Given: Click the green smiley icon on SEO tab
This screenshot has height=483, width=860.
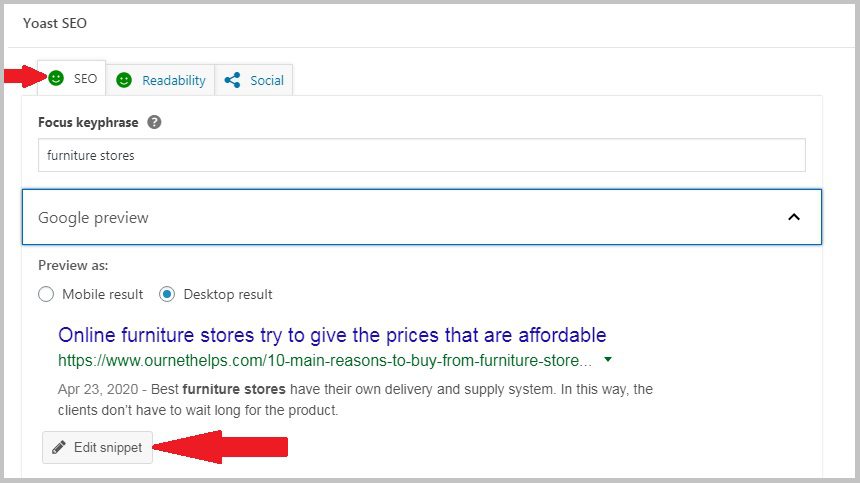Looking at the screenshot, I should click(x=56, y=78).
